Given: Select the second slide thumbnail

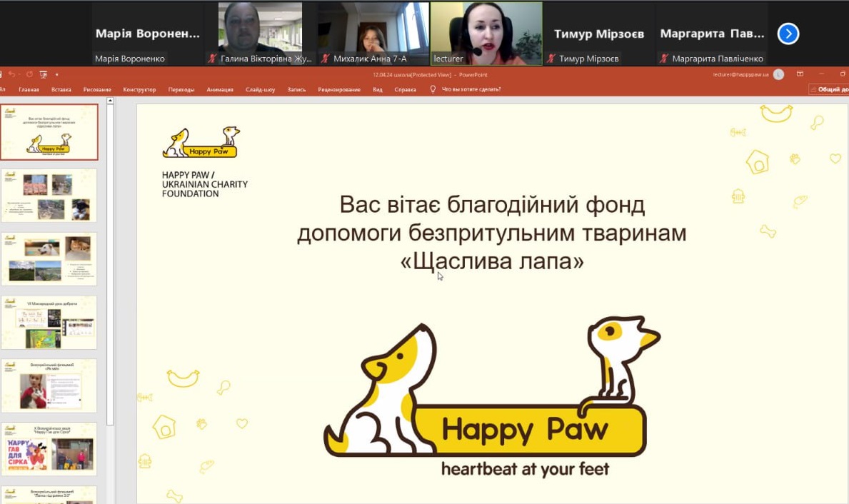Looking at the screenshot, I should point(49,195).
